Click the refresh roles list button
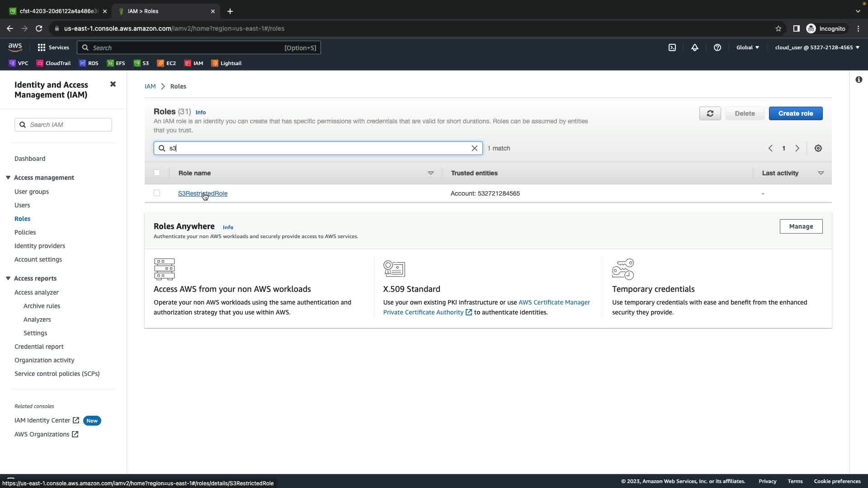 (x=710, y=113)
